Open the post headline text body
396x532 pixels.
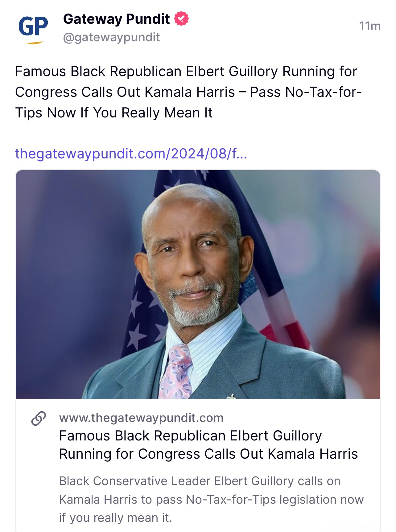(x=188, y=92)
